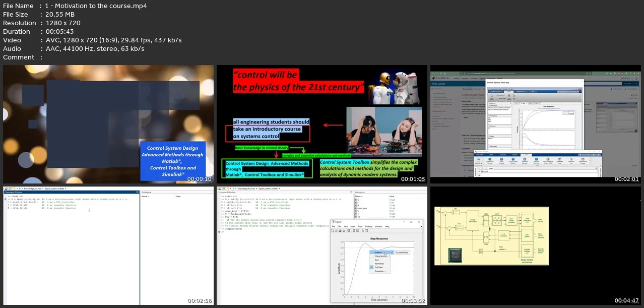
Task: Click file name '1 - Motivation to the course.mp4'
Action: click(x=96, y=6)
